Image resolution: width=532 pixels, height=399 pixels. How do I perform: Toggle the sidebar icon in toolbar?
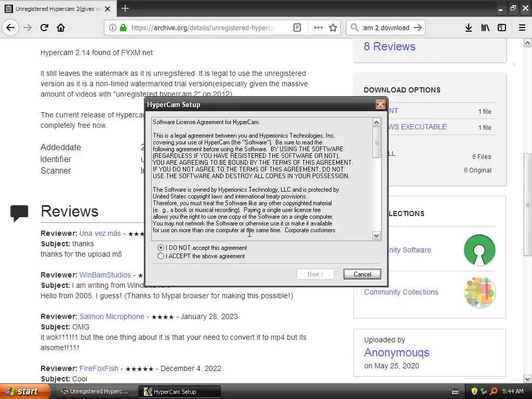[502, 28]
